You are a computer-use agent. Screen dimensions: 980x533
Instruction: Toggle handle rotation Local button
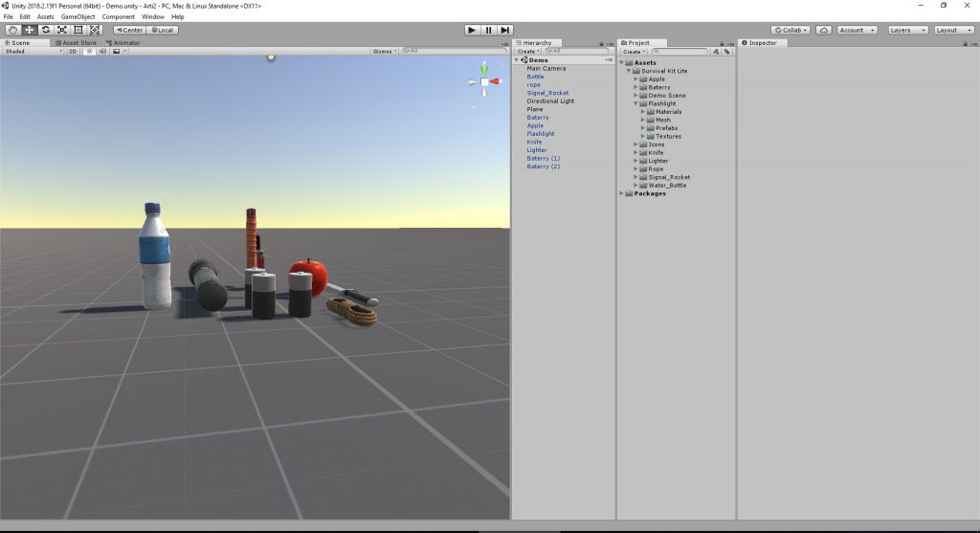(163, 30)
